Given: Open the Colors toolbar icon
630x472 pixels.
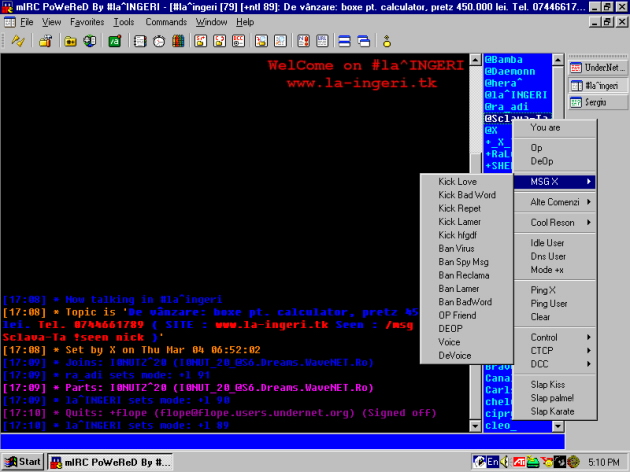Looking at the screenshot, I should [178, 41].
